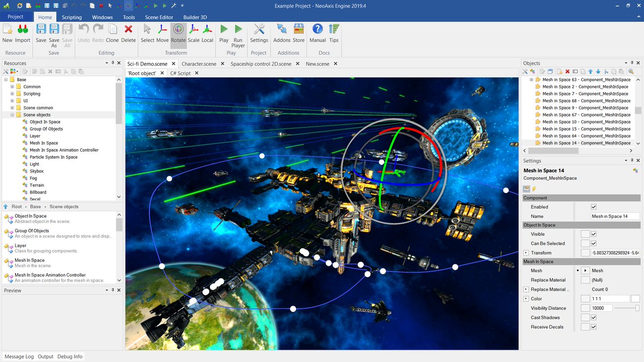Open the Manual help icon

click(x=318, y=29)
